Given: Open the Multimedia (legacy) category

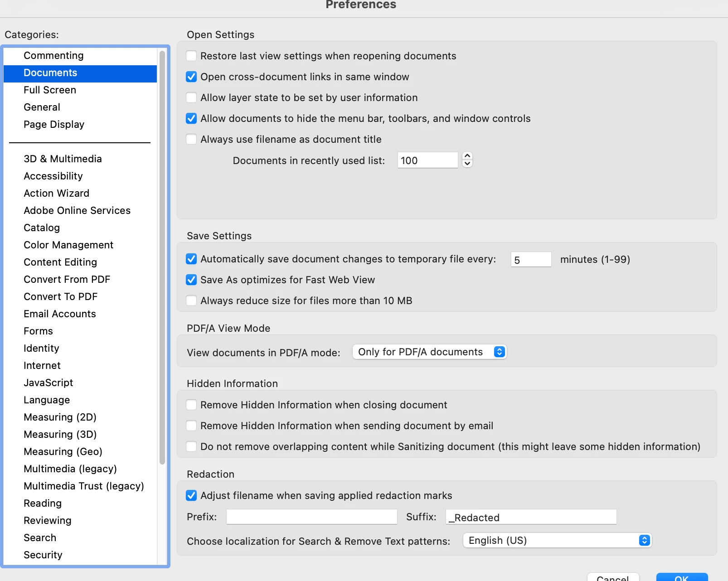Looking at the screenshot, I should coord(80,469).
